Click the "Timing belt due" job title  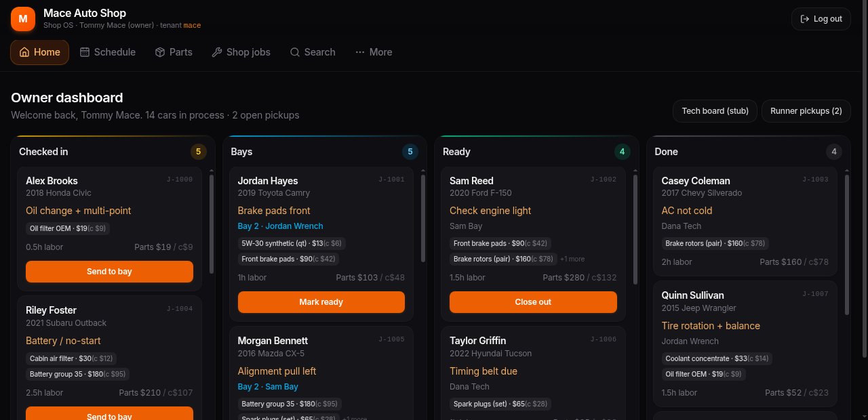[x=484, y=371]
